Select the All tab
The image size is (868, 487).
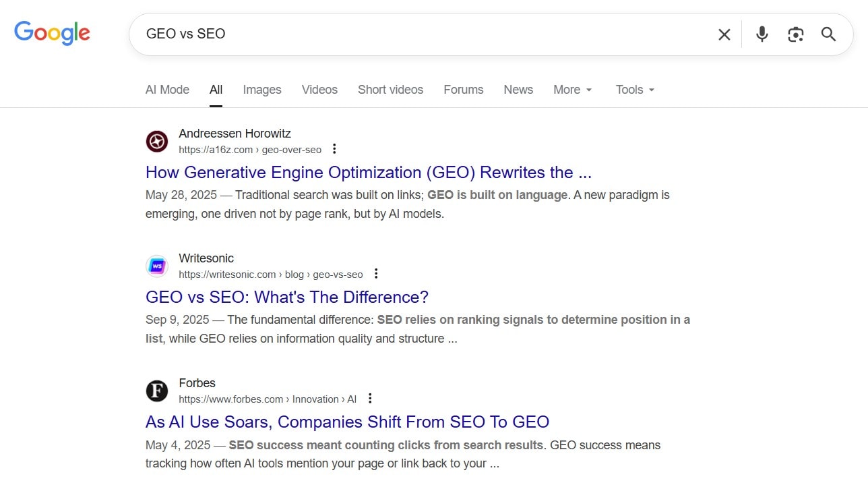click(x=216, y=90)
